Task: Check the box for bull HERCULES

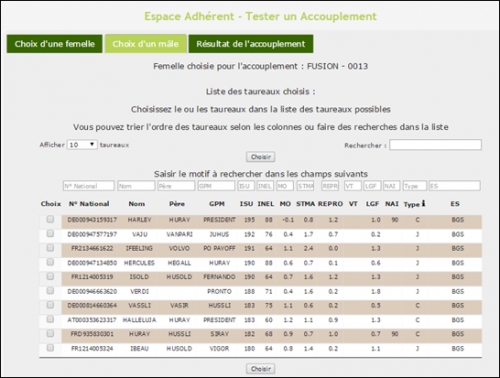Action: click(50, 262)
